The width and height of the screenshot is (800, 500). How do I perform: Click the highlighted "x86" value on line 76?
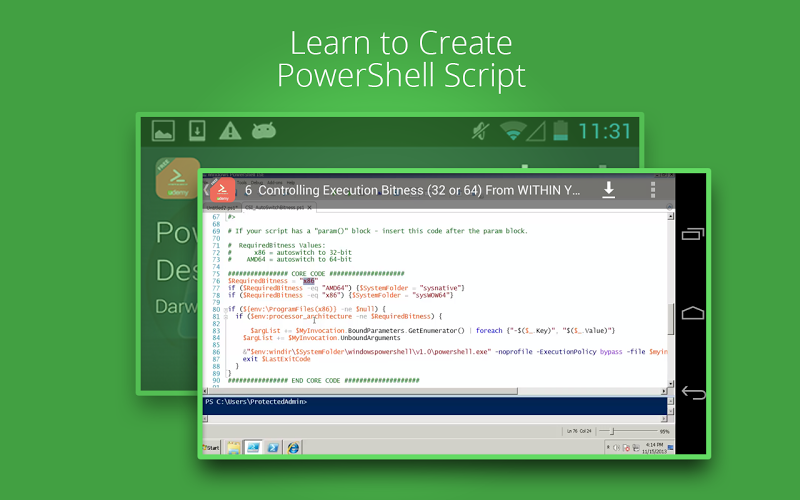point(309,281)
